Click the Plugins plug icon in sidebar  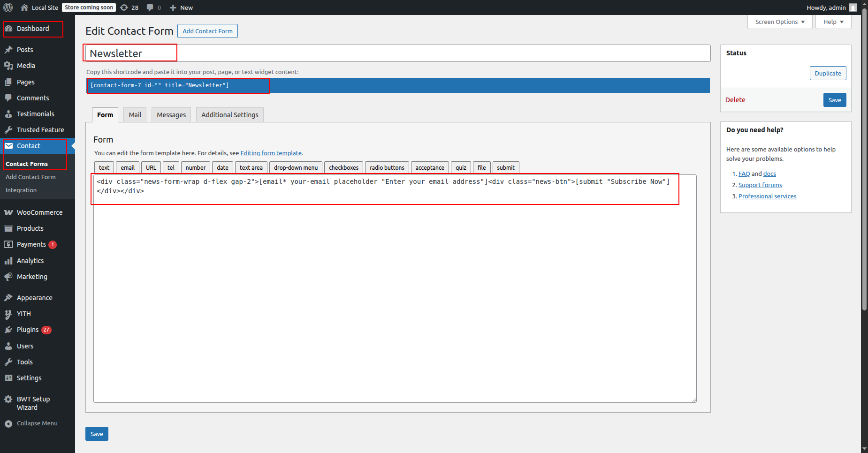click(x=8, y=330)
